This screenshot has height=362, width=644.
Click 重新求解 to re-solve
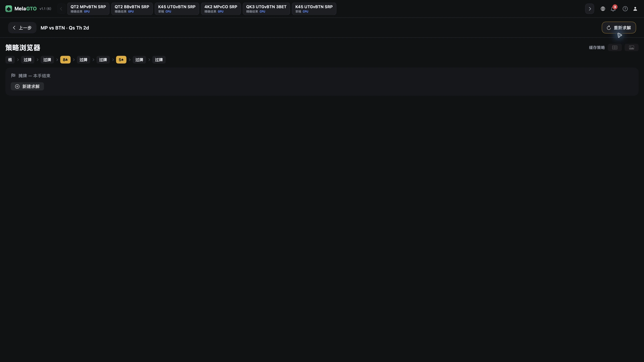pos(619,28)
